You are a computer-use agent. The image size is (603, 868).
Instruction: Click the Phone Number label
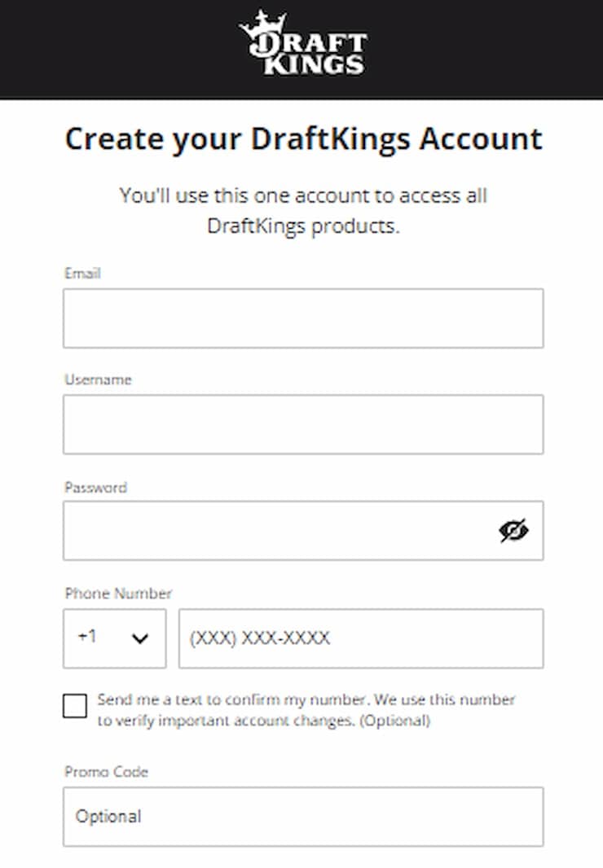tap(118, 594)
